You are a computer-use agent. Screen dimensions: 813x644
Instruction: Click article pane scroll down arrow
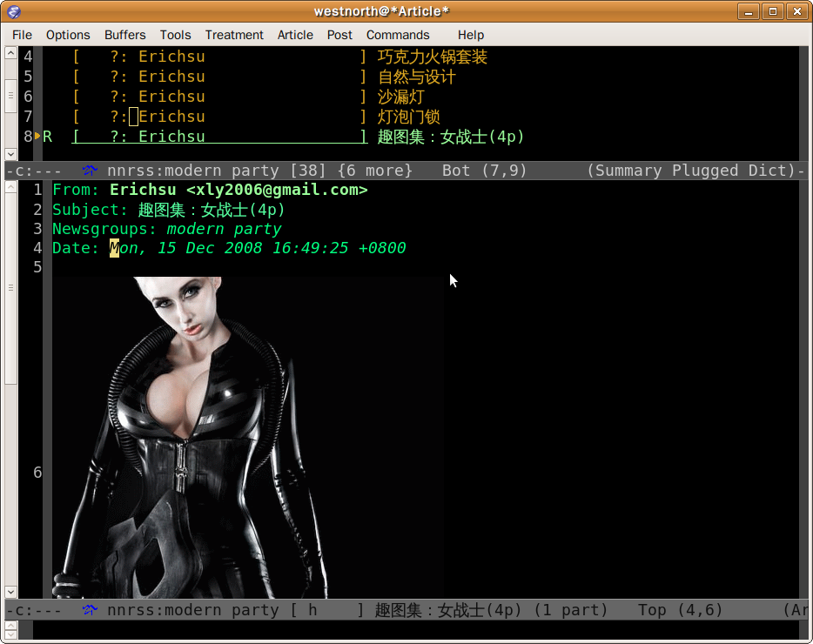coord(10,592)
